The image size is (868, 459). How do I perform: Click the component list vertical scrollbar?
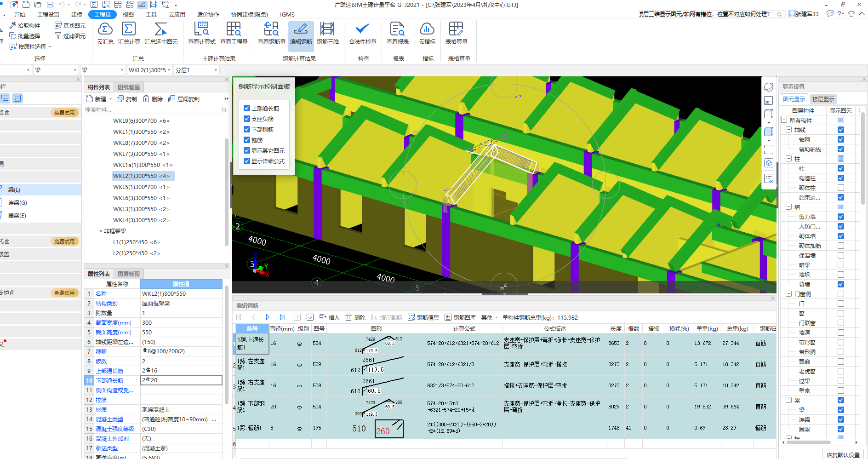[226, 191]
